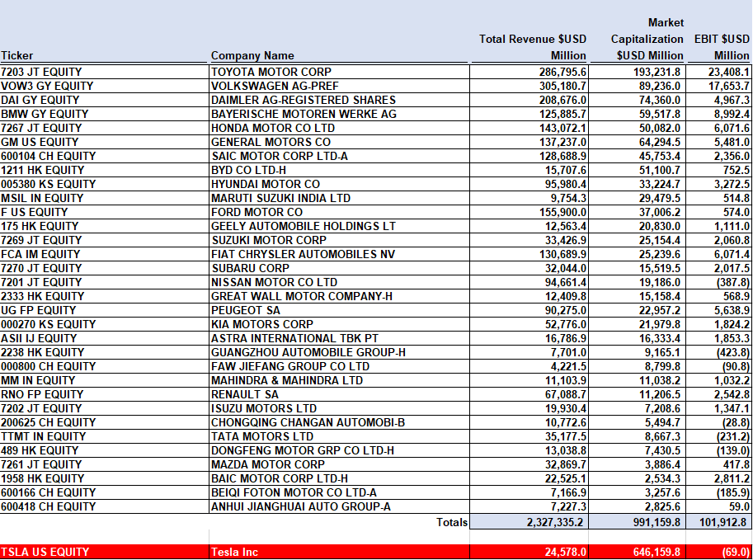Click Daimler's market cap 74,360.0
Image resolution: width=753 pixels, height=560 pixels.
coord(659,100)
